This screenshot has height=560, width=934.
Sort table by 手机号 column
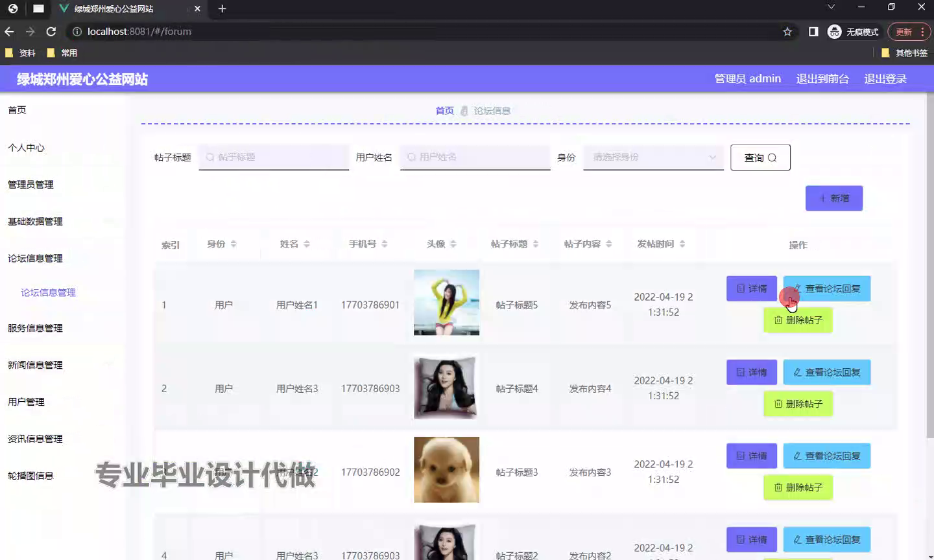(x=385, y=244)
